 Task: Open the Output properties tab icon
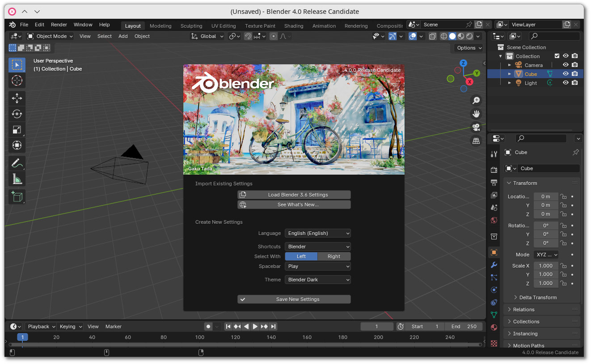[x=494, y=183]
